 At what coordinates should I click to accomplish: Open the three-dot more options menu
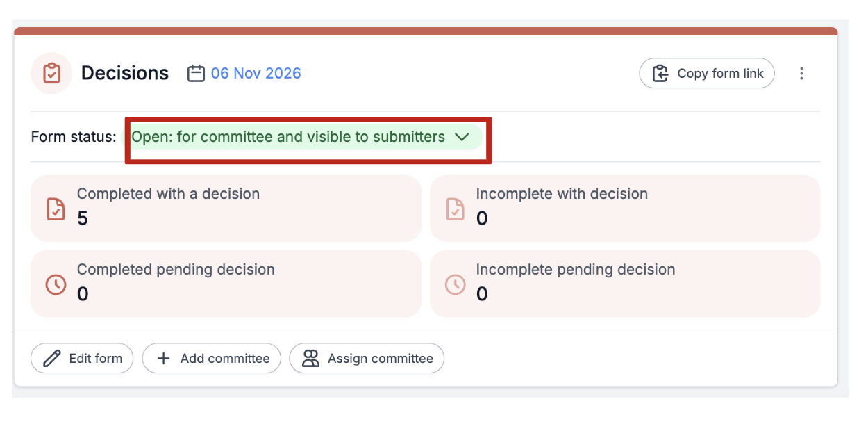tap(801, 73)
